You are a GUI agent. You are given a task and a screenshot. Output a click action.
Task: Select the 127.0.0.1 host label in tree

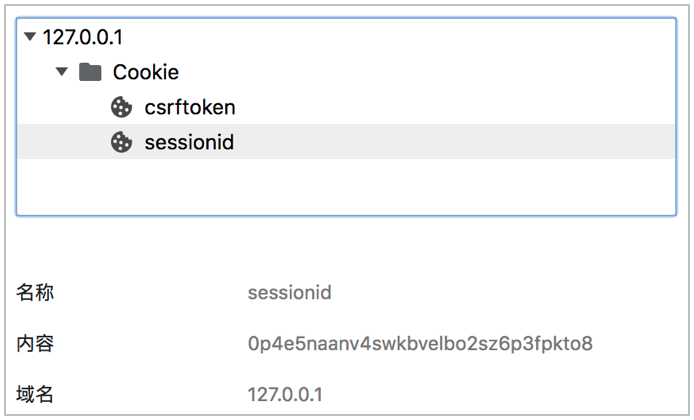point(84,38)
